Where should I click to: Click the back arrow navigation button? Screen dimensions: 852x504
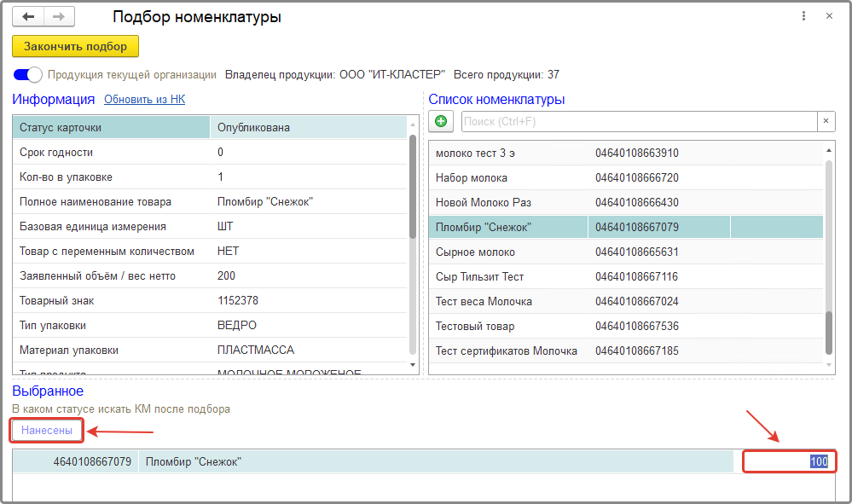click(28, 17)
